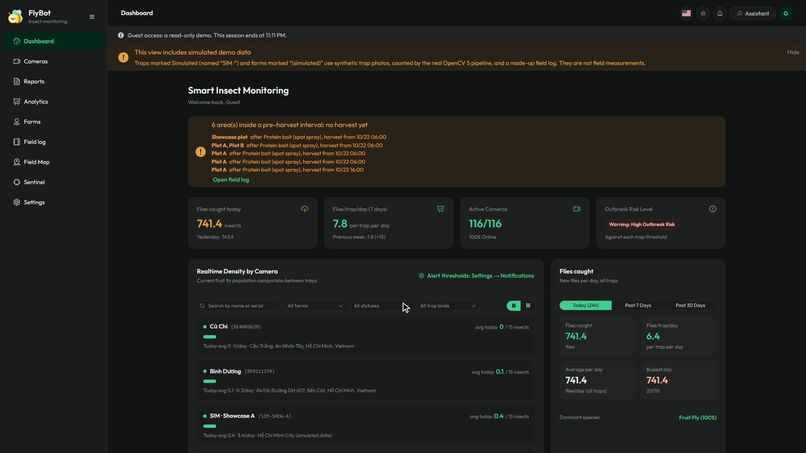The height and width of the screenshot is (453, 806).
Task: Click the Flies/trap/day card icon
Action: click(x=441, y=209)
